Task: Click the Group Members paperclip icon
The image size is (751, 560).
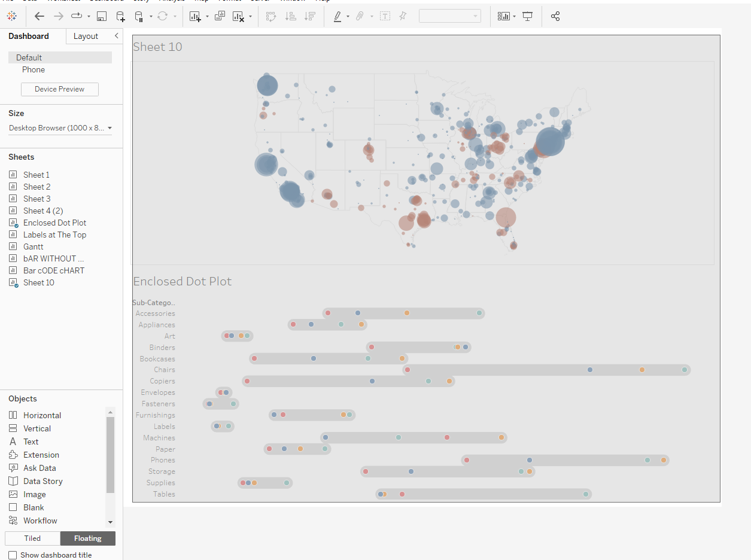Action: tap(360, 16)
